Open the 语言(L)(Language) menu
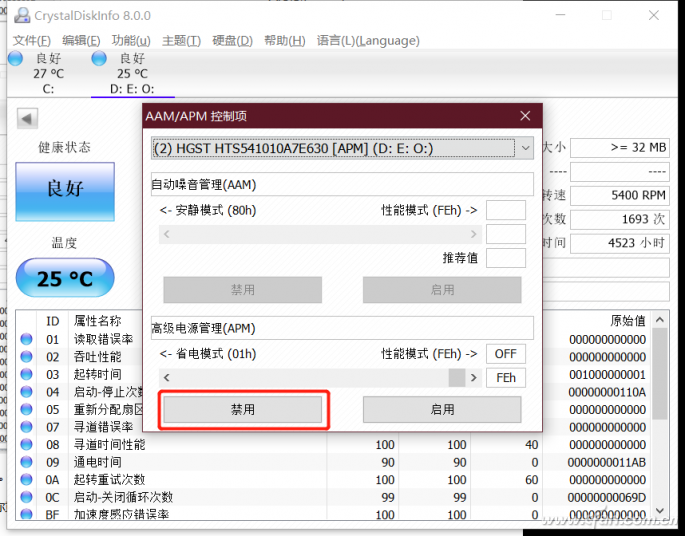 368,41
